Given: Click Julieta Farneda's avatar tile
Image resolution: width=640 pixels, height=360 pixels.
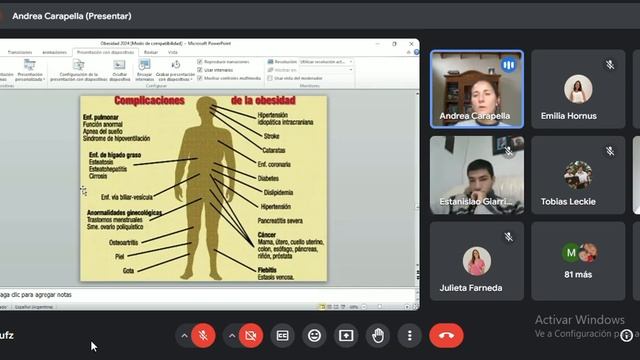Looking at the screenshot, I should pyautogui.click(x=477, y=261).
